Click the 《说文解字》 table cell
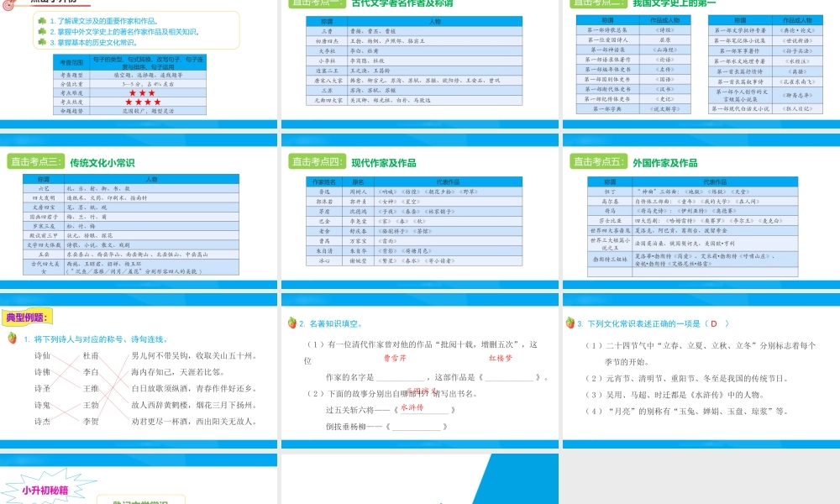 (665, 108)
